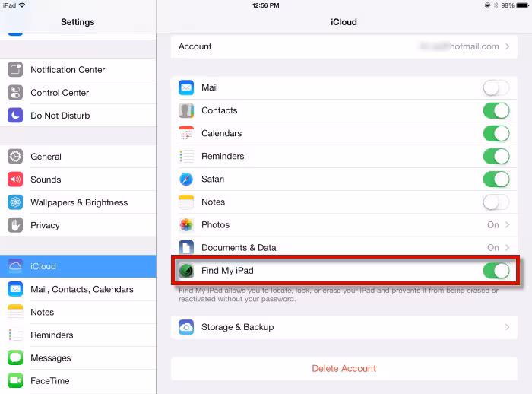The height and width of the screenshot is (394, 532).
Task: Turn off the Find My iPad switch
Action: [496, 271]
